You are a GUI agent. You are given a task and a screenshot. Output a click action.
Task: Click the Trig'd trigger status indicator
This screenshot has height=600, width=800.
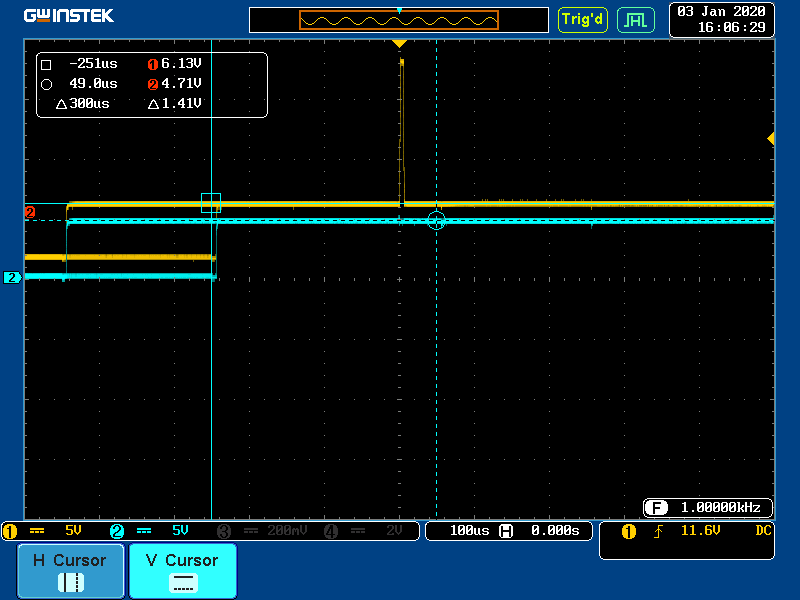[x=582, y=19]
